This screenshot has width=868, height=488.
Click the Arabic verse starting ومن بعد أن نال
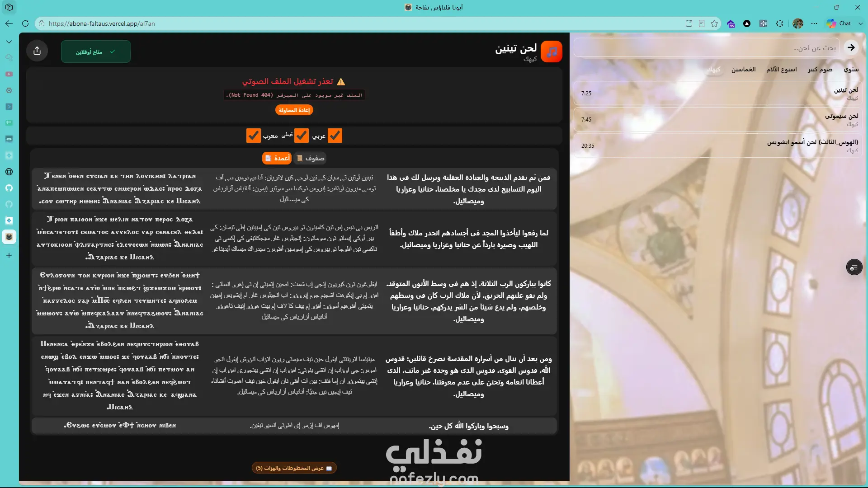click(x=469, y=376)
